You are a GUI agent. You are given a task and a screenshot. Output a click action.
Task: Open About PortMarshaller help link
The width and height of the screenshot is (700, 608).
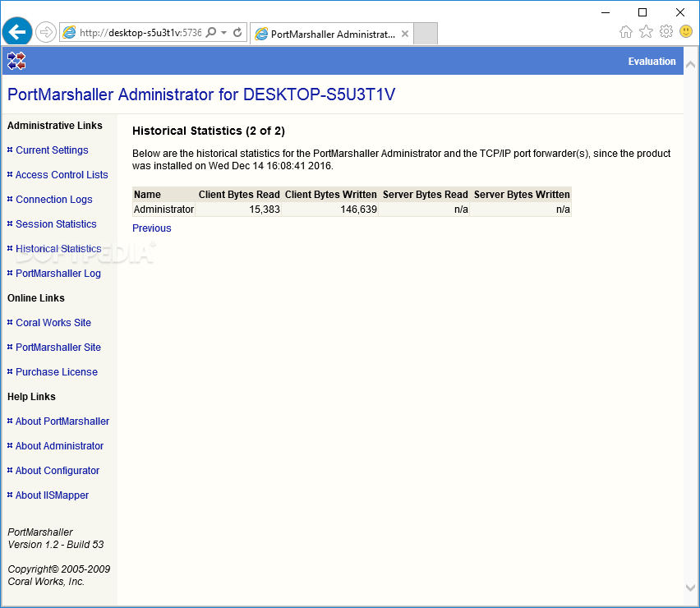[x=62, y=421]
